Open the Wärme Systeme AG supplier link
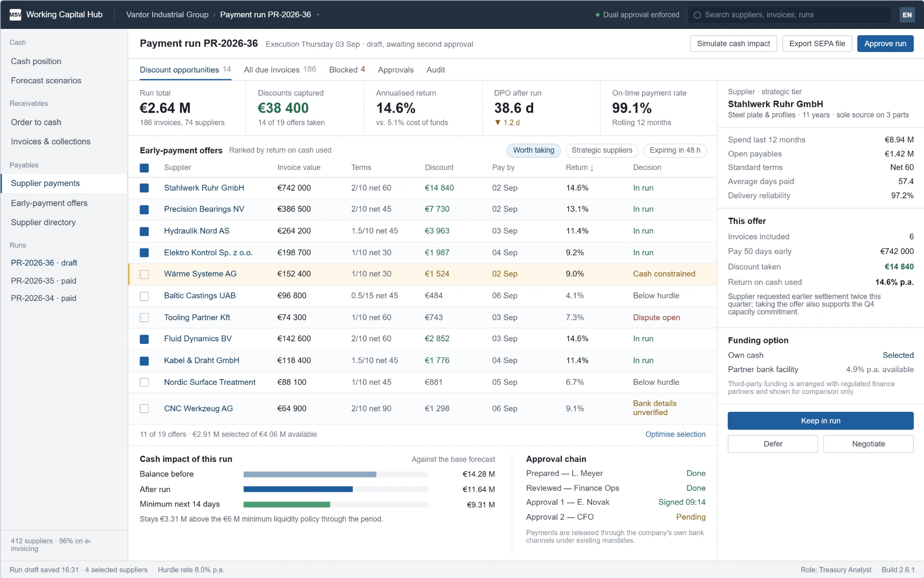The width and height of the screenshot is (924, 578). click(200, 274)
